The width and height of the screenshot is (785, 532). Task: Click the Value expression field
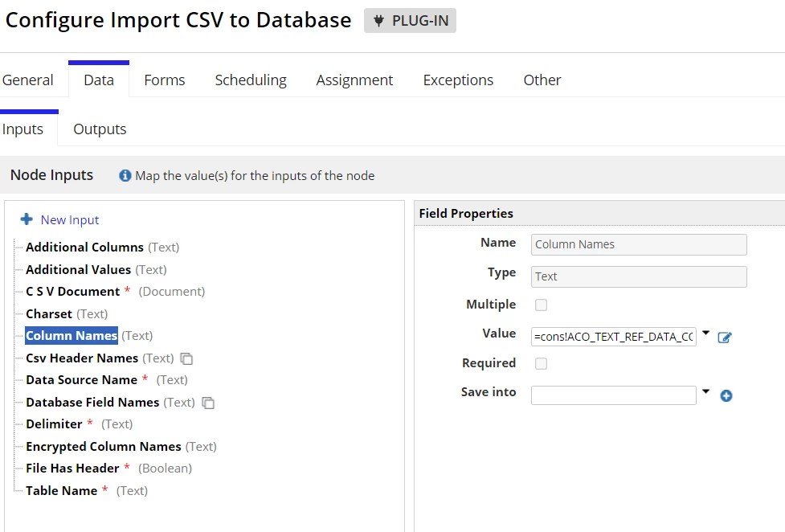point(613,337)
